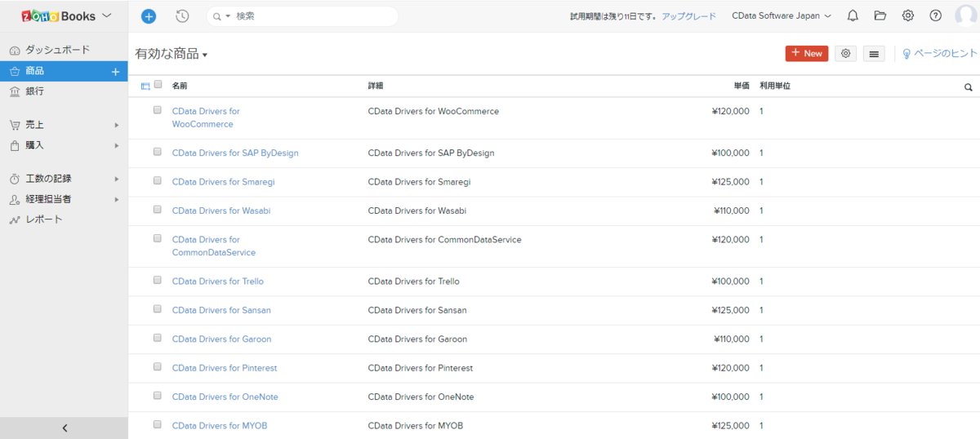Click the 詳細 column header
The image size is (980, 439).
tap(376, 86)
